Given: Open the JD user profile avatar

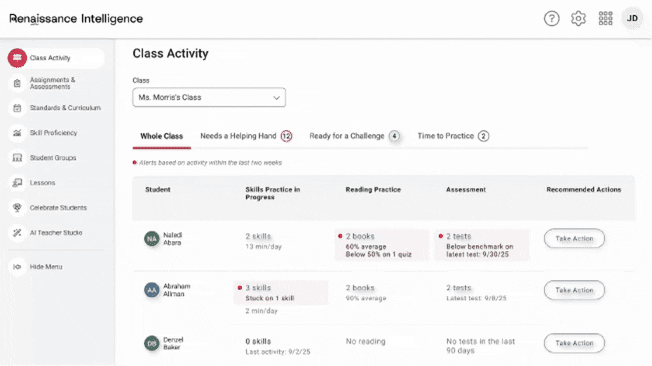Looking at the screenshot, I should (632, 18).
